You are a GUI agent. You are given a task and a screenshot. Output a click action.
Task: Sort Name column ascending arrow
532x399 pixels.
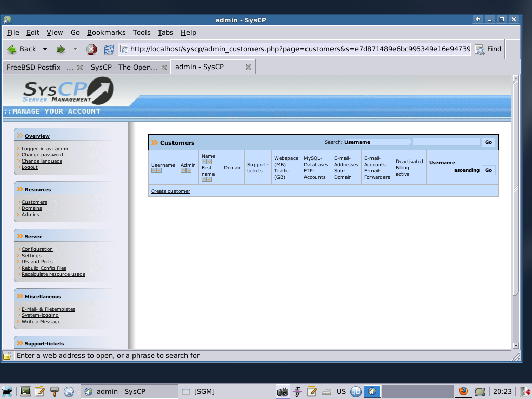coord(204,162)
